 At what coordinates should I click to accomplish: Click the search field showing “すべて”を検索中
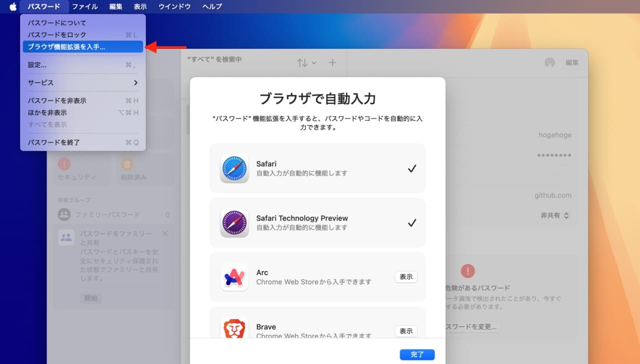(x=214, y=59)
